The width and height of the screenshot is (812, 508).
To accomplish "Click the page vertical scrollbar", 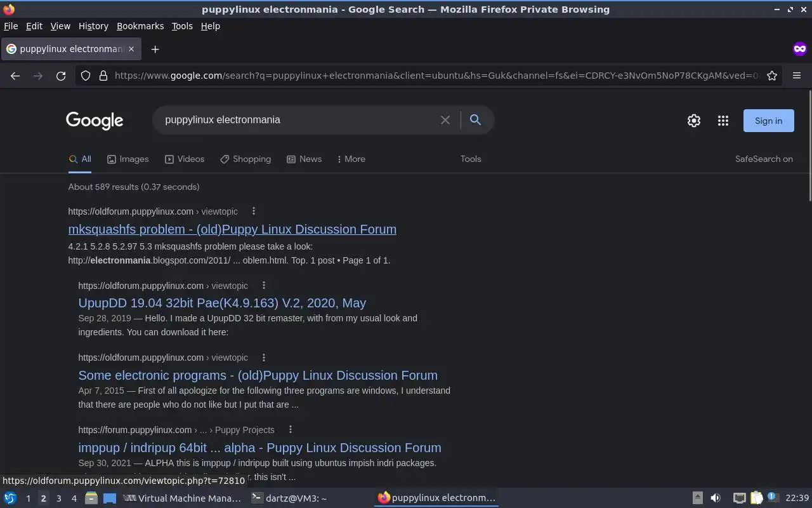I will [809, 147].
